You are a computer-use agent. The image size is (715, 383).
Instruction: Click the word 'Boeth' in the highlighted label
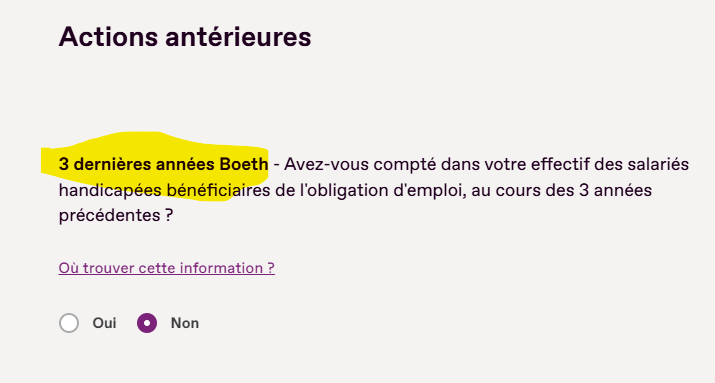click(x=244, y=164)
